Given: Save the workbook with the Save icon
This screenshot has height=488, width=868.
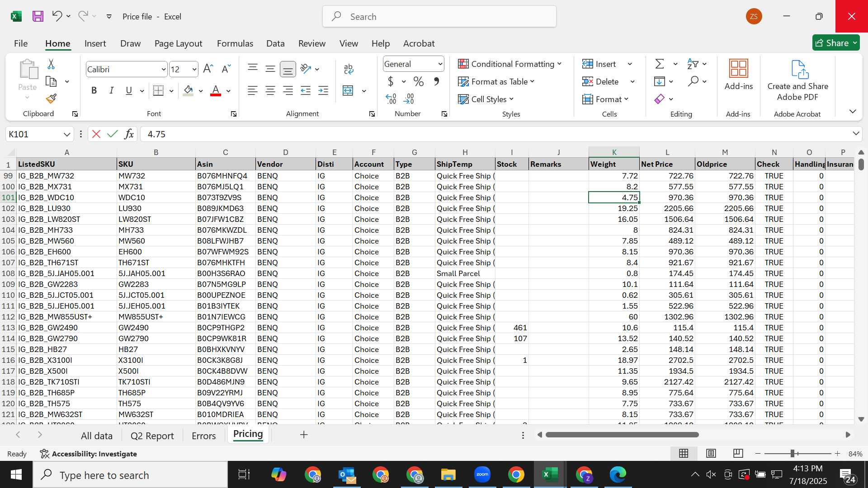Looking at the screenshot, I should coord(38,17).
